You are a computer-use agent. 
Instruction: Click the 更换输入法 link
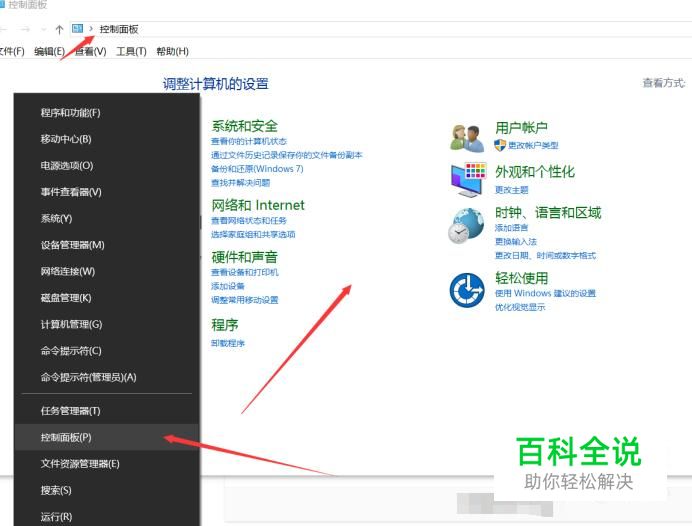516,241
